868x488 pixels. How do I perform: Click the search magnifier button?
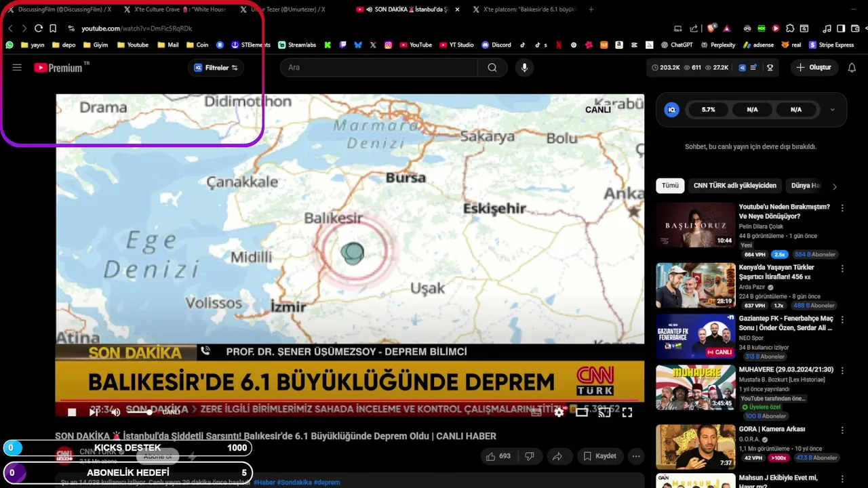(x=492, y=68)
